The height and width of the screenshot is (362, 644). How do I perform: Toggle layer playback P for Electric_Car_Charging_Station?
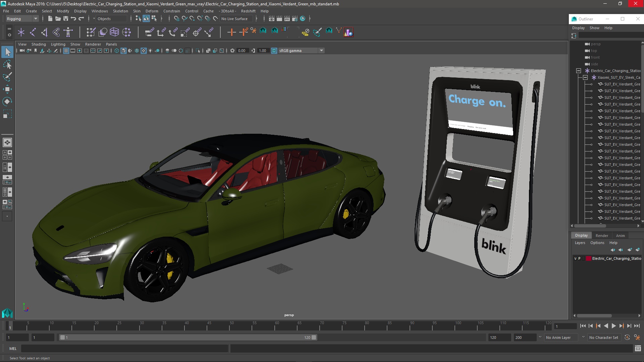coord(579,258)
